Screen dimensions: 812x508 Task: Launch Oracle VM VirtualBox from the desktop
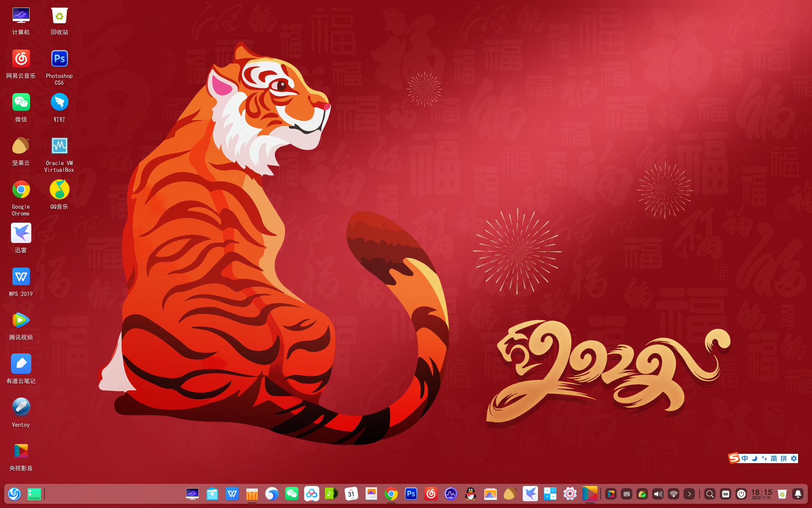(x=59, y=146)
